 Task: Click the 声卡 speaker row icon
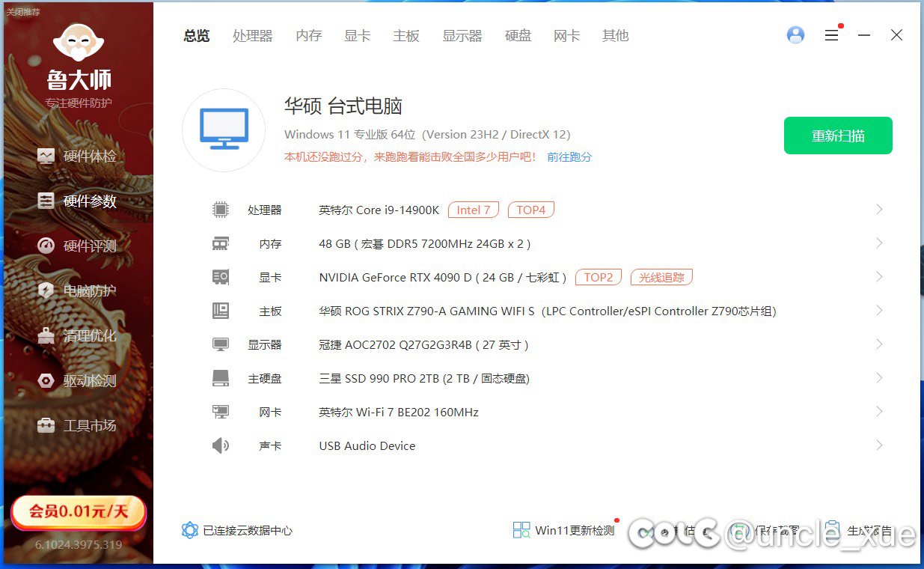(x=220, y=445)
